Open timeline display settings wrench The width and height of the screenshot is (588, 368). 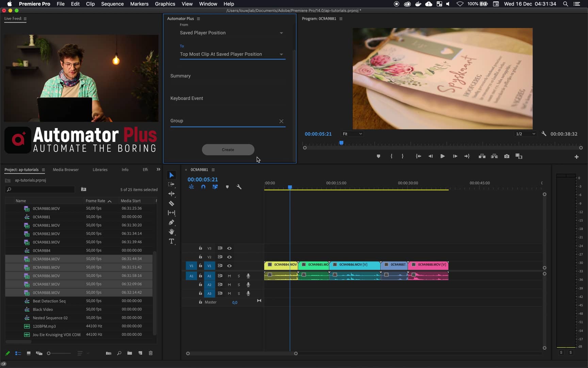pyautogui.click(x=239, y=187)
